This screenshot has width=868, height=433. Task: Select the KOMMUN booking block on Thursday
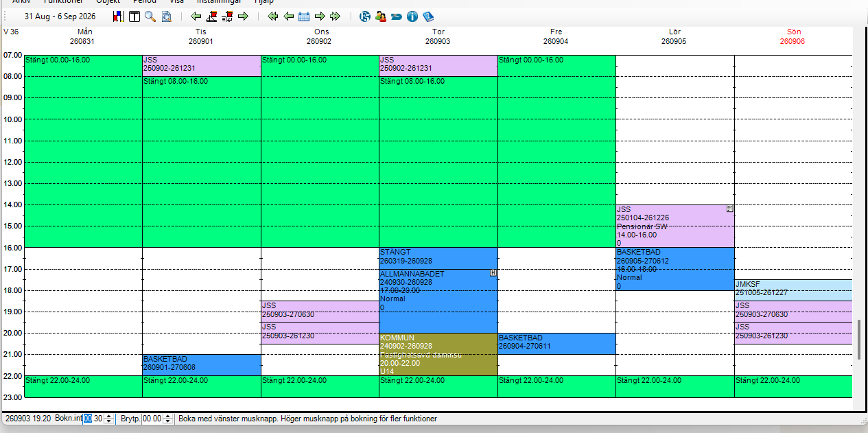point(438,354)
